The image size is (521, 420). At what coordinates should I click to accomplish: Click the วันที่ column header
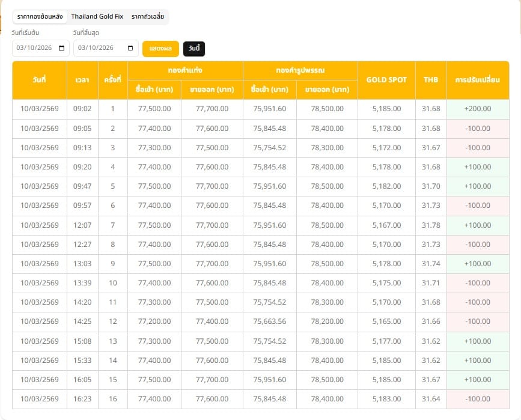pos(41,79)
